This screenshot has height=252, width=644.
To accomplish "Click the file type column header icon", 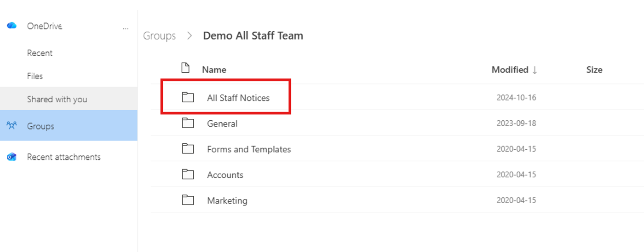I will [x=185, y=68].
